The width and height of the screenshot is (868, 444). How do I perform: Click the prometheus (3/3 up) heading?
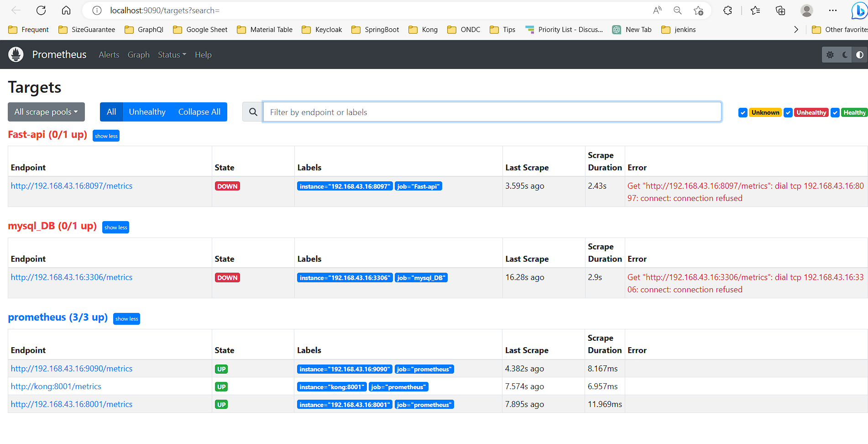[x=58, y=317]
